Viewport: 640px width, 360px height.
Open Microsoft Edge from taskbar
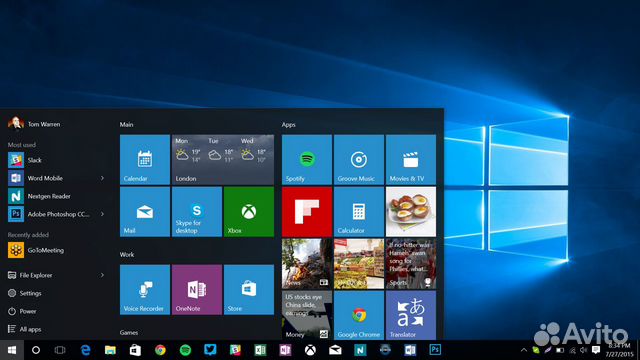85,350
